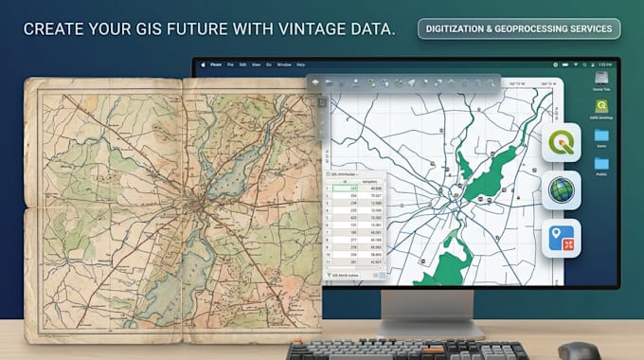Open the QGIS Desktop shortcut on desktop

point(601,109)
